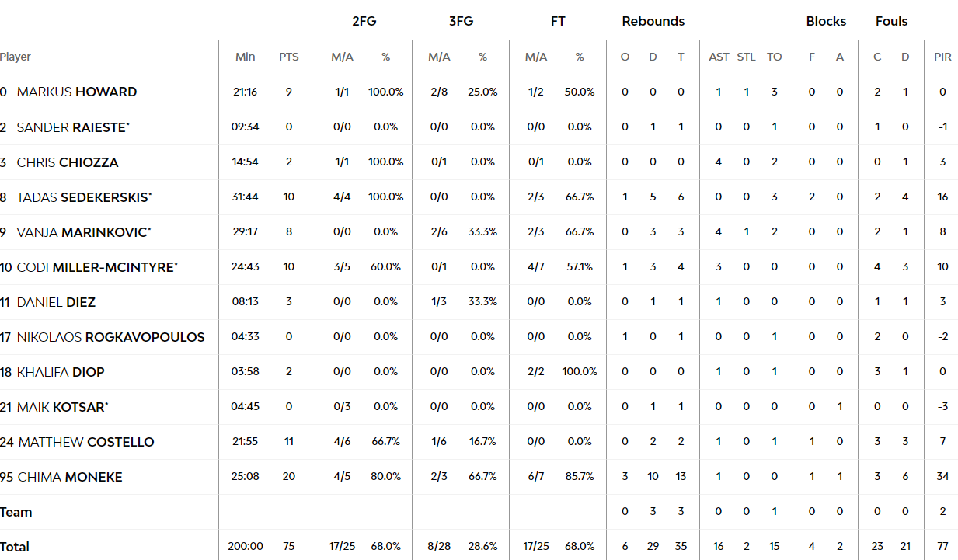
Task: Select Vanja Marinkovic player name
Action: tap(84, 232)
